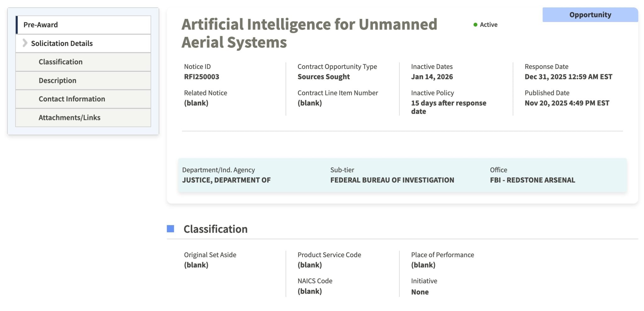Click Justice, Department of agency name
Screen dimensions: 644x311
click(x=226, y=180)
